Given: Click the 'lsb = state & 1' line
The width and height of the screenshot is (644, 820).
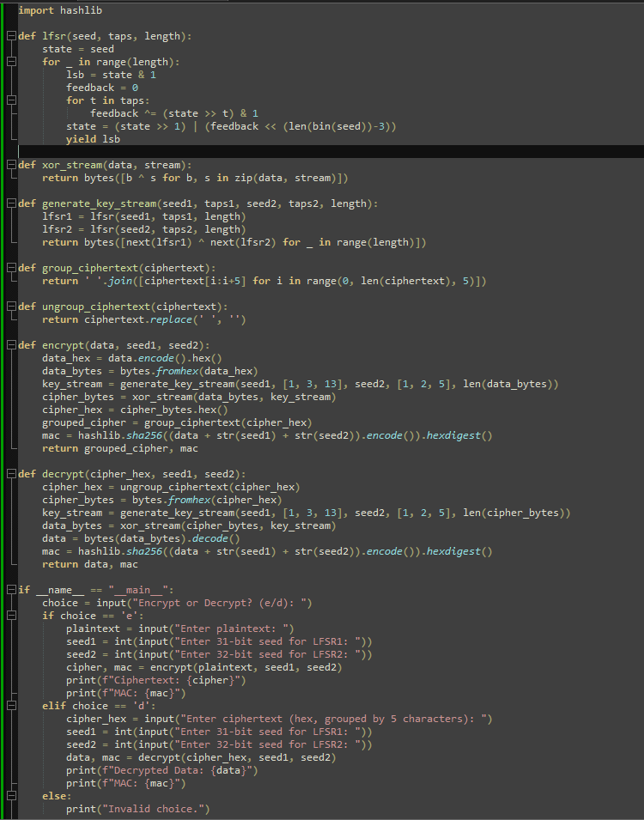Looking at the screenshot, I should [111, 75].
